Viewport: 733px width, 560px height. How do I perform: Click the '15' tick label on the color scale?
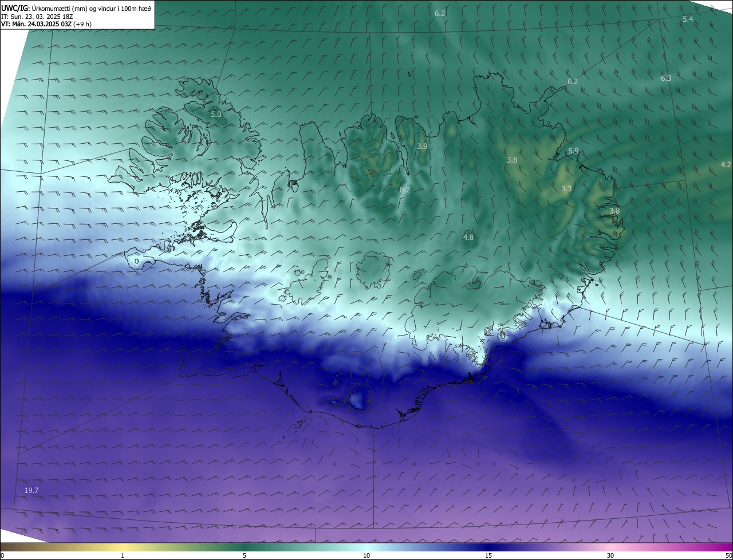point(488,555)
